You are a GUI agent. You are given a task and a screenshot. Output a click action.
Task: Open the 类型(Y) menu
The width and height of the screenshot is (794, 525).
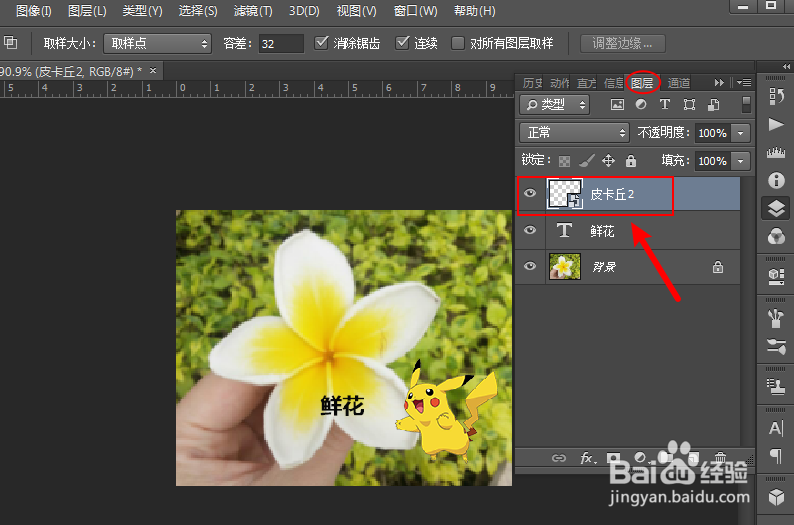point(142,11)
